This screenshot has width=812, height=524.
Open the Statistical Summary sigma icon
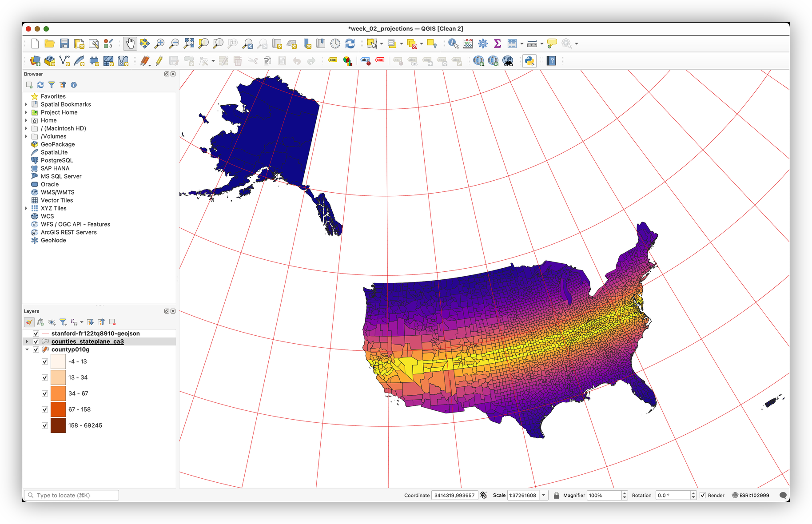pyautogui.click(x=497, y=44)
